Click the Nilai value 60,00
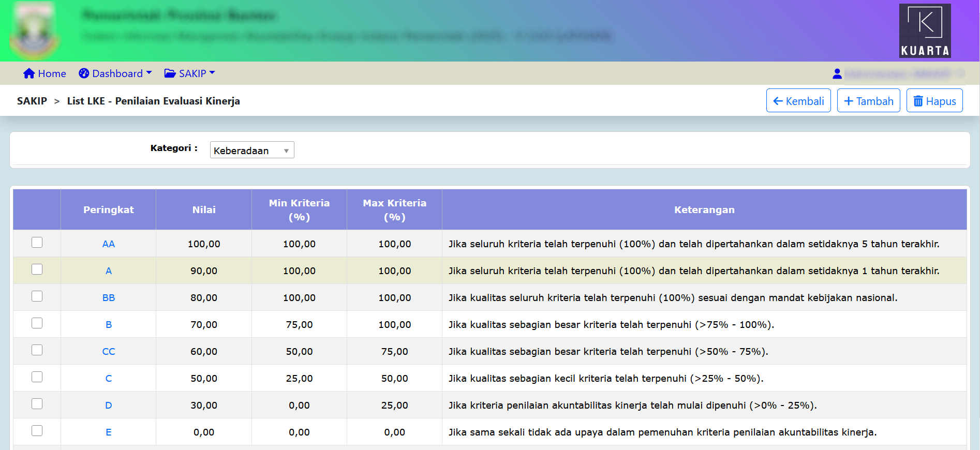980x450 pixels. (x=204, y=352)
